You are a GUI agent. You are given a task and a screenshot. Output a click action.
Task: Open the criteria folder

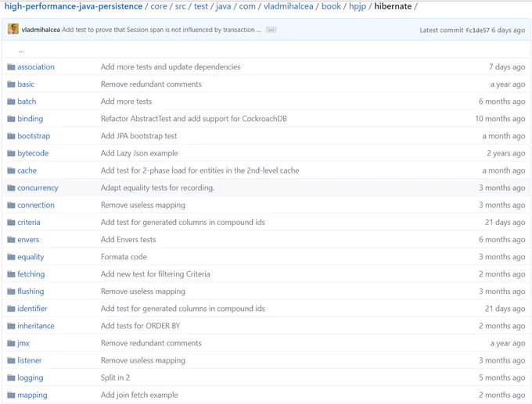pos(29,223)
